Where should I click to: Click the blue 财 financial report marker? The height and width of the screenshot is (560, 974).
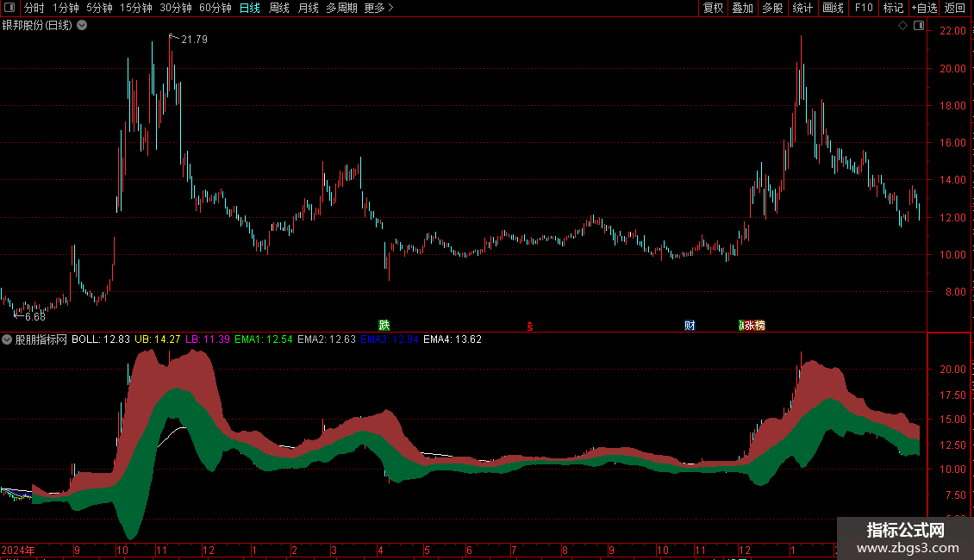point(690,326)
